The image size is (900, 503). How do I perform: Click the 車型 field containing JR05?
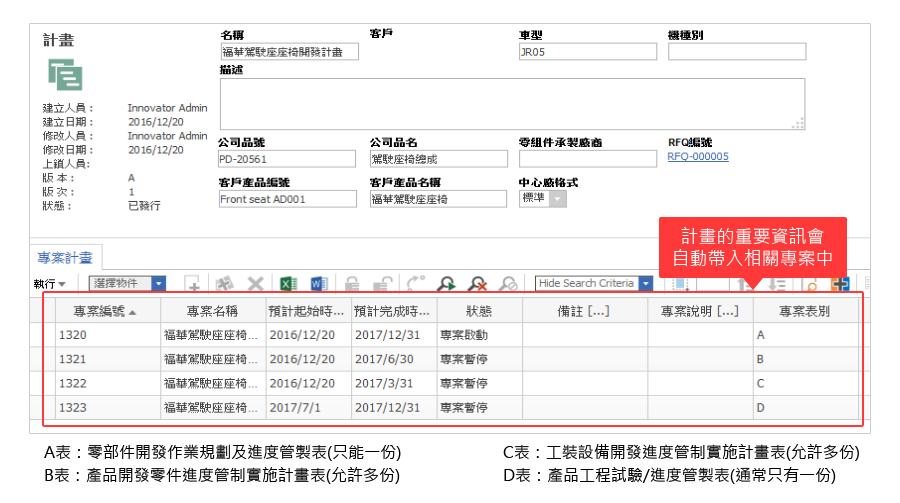587,52
